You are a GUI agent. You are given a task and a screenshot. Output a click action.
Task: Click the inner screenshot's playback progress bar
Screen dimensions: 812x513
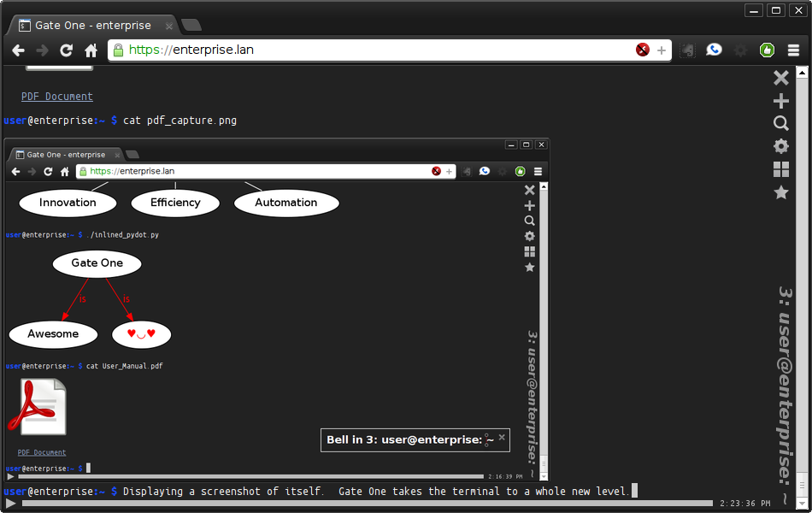click(x=250, y=476)
